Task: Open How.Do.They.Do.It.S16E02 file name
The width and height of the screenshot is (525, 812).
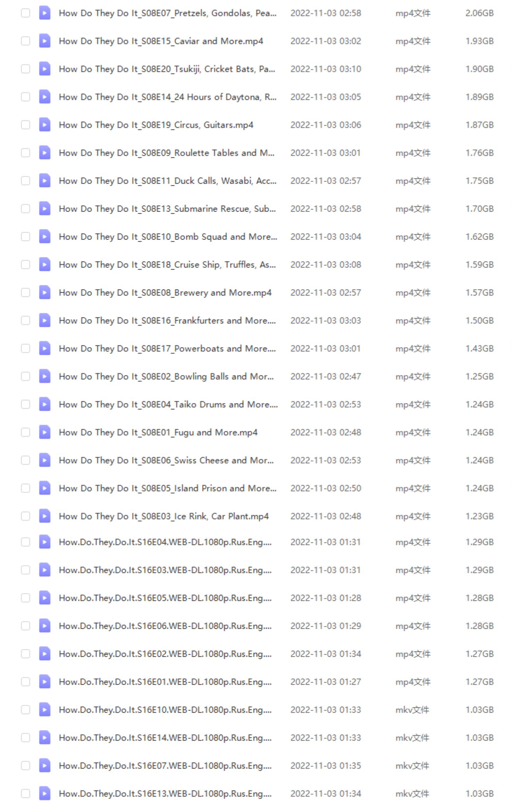Action: pyautogui.click(x=165, y=654)
